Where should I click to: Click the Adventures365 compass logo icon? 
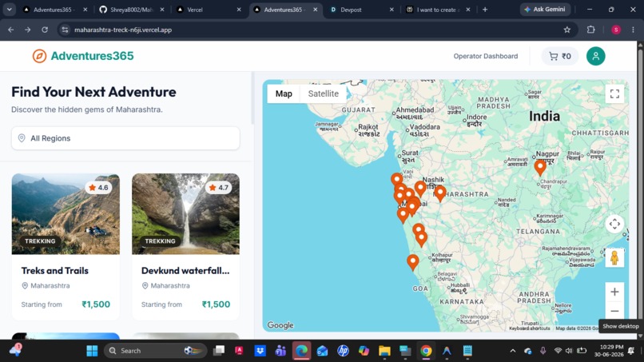pyautogui.click(x=39, y=56)
